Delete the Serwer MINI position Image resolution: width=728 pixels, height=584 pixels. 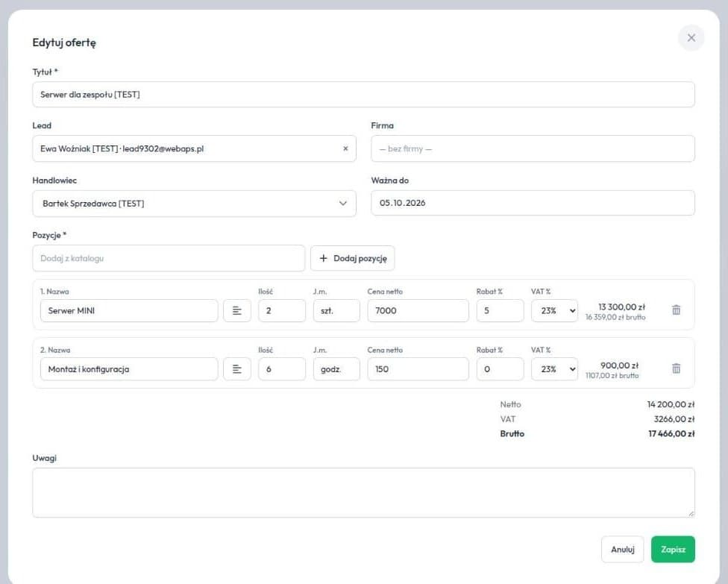click(x=676, y=310)
